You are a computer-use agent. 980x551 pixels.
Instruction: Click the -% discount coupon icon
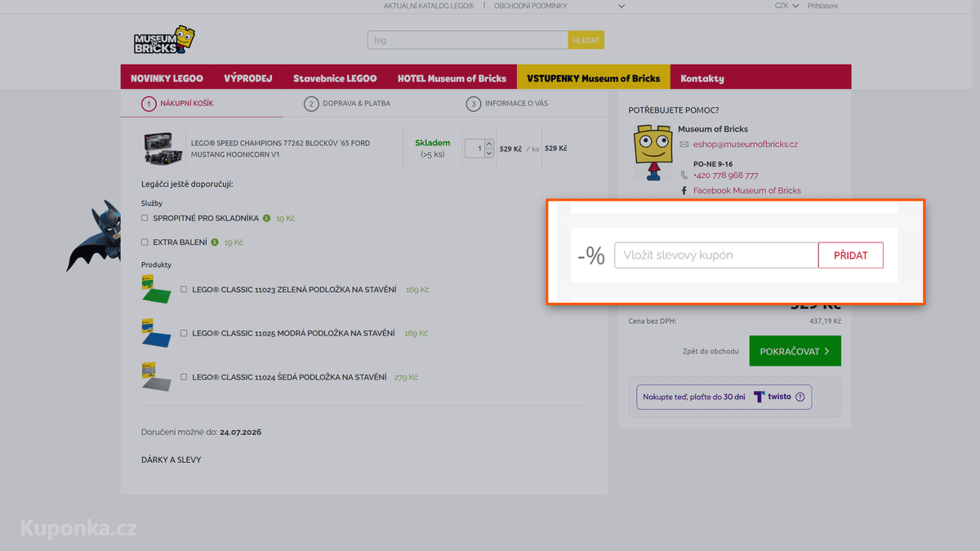coord(591,256)
